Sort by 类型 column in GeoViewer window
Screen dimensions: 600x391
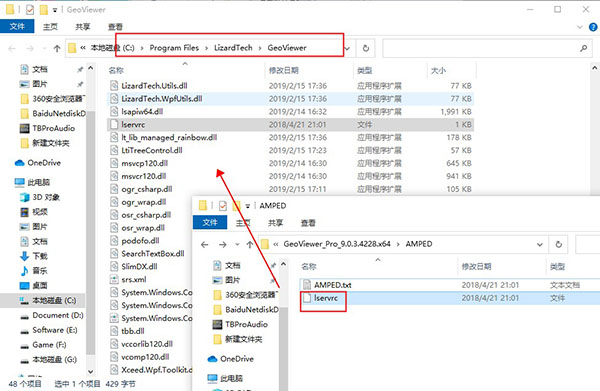click(x=364, y=70)
